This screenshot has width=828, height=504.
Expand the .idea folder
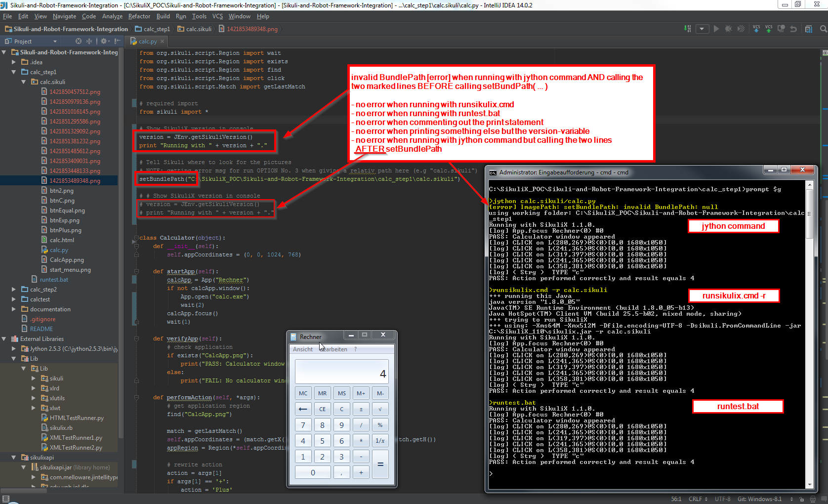[x=14, y=62]
